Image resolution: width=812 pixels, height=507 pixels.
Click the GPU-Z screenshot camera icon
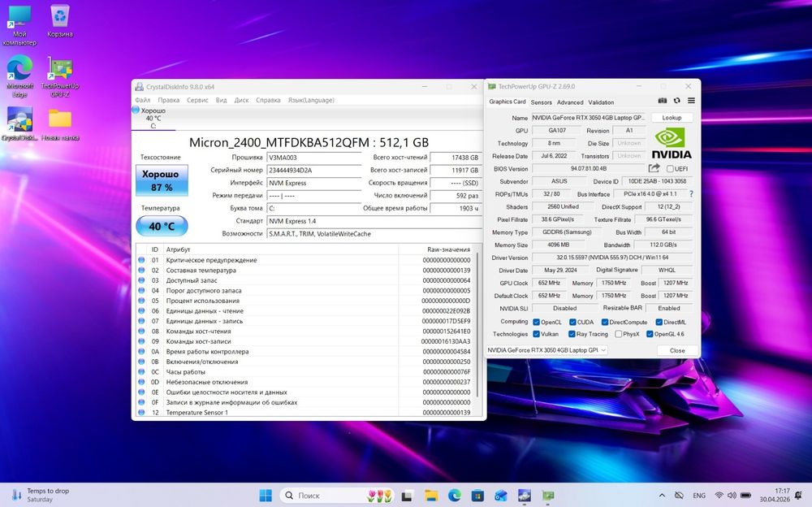coord(663,101)
